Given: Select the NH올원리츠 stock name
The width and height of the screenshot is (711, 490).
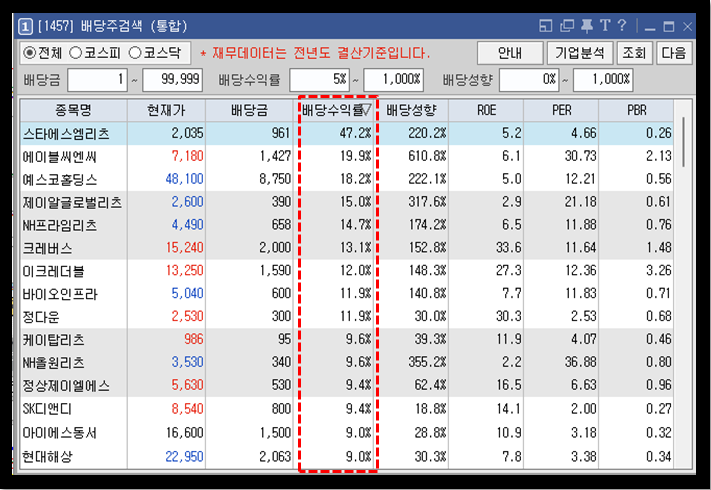Looking at the screenshot, I should coord(54,362).
